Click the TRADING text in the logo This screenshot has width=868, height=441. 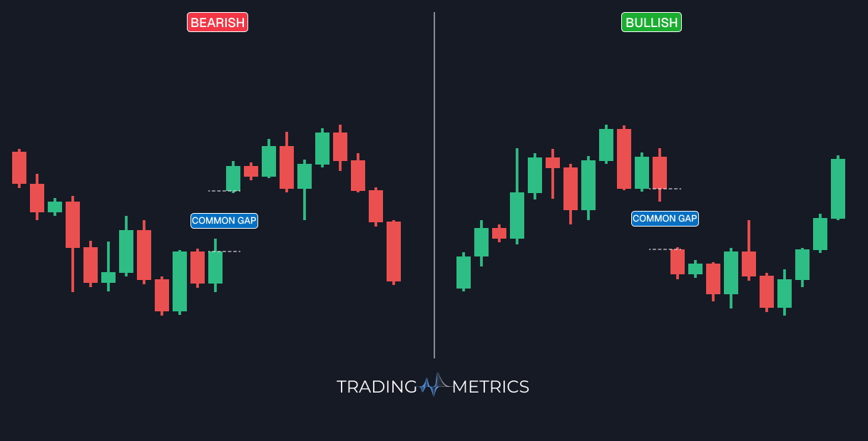tap(377, 387)
